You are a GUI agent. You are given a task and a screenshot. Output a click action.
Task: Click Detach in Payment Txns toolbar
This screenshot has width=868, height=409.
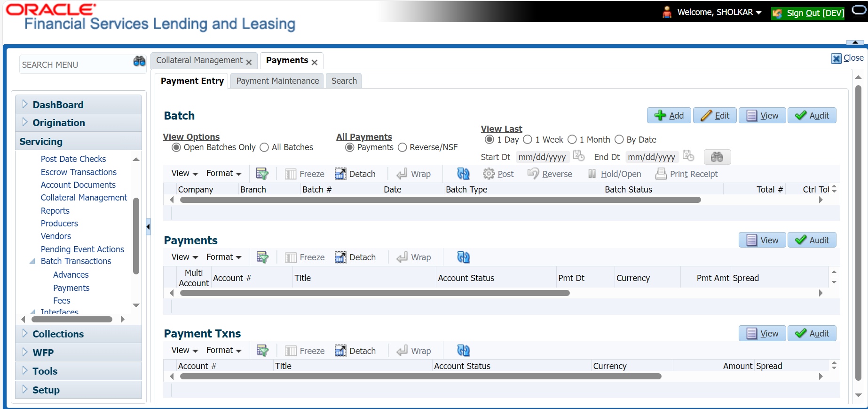(x=355, y=351)
